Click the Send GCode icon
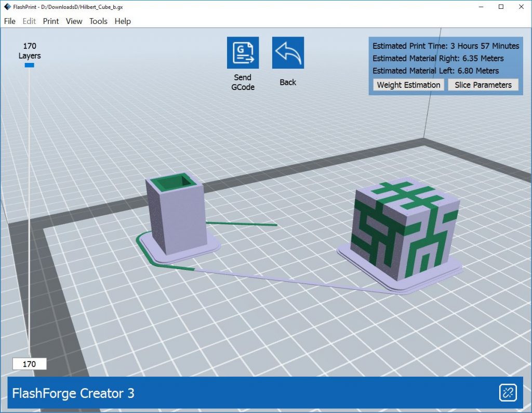The width and height of the screenshot is (532, 413). coord(243,53)
